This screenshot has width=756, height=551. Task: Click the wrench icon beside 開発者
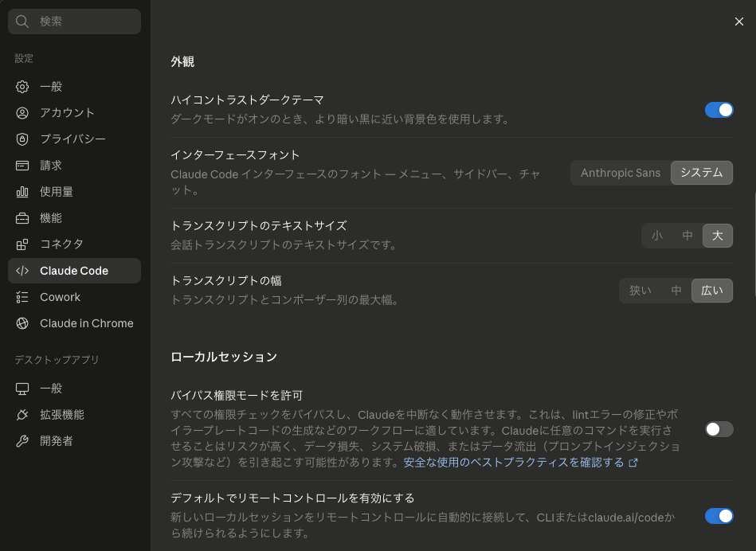(x=22, y=441)
